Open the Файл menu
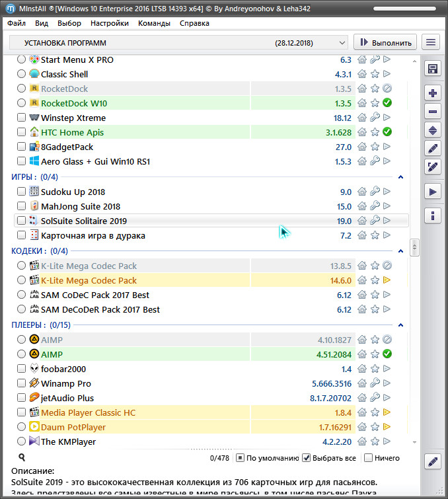Viewport: 448px width, 499px height. coord(17,23)
